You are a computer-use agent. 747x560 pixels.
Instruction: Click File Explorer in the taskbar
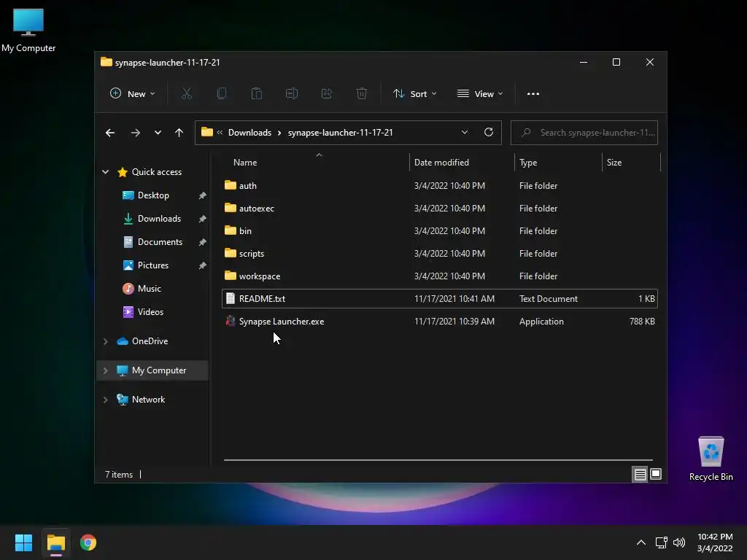pyautogui.click(x=55, y=542)
